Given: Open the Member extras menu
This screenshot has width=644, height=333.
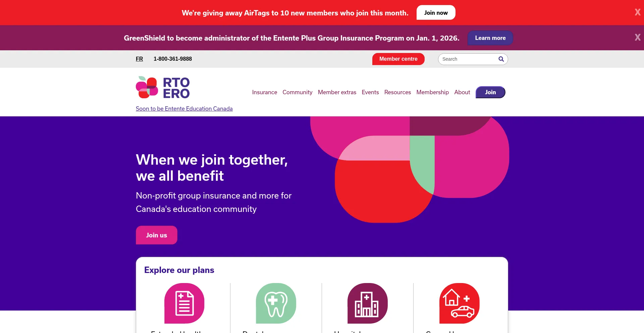Looking at the screenshot, I should coord(337,92).
